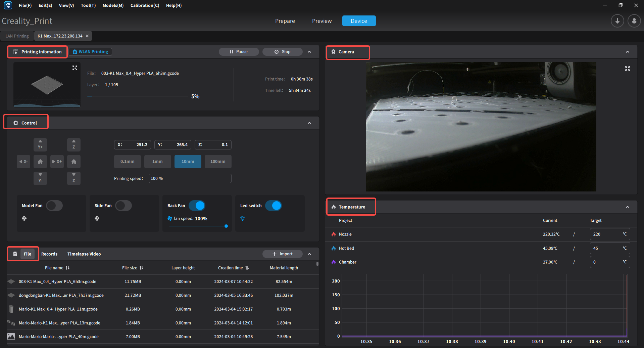644x348 pixels.
Task: Collapse the Camera panel
Action: click(628, 52)
